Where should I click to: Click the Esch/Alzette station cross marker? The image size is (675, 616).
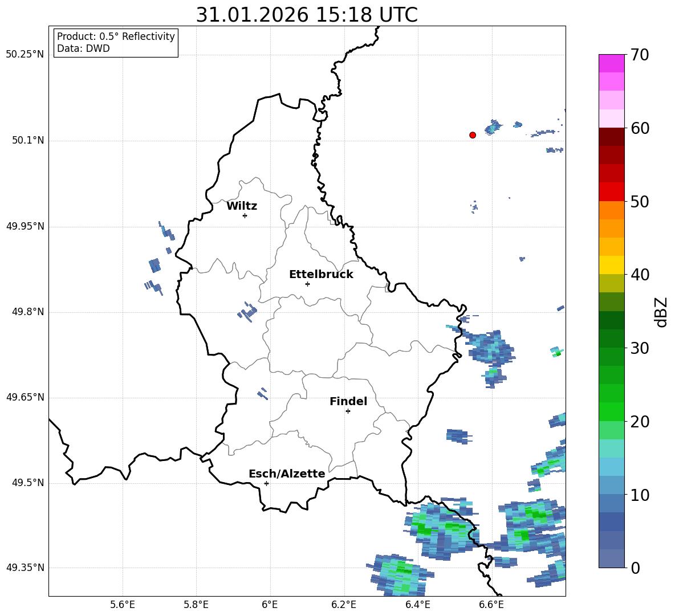[266, 483]
